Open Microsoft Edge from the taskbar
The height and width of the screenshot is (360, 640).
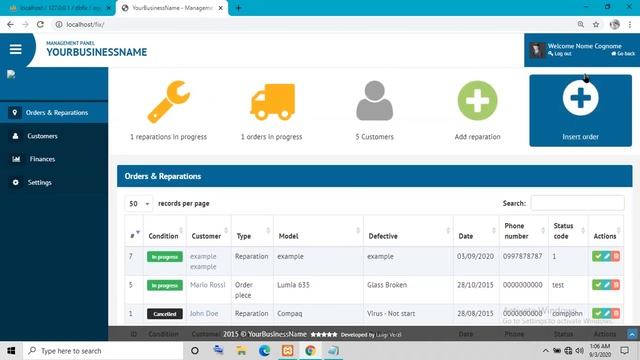click(x=264, y=351)
